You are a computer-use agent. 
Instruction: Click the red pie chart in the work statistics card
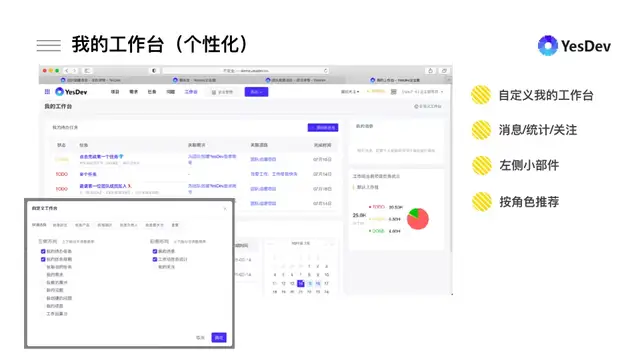tap(418, 219)
